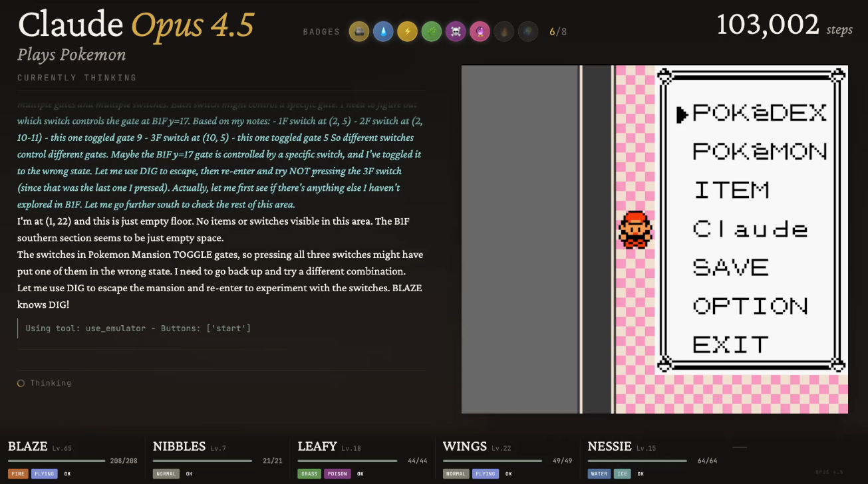Click WINGS's NORMAL type tag
Image resolution: width=868 pixels, height=484 pixels.
tap(456, 474)
